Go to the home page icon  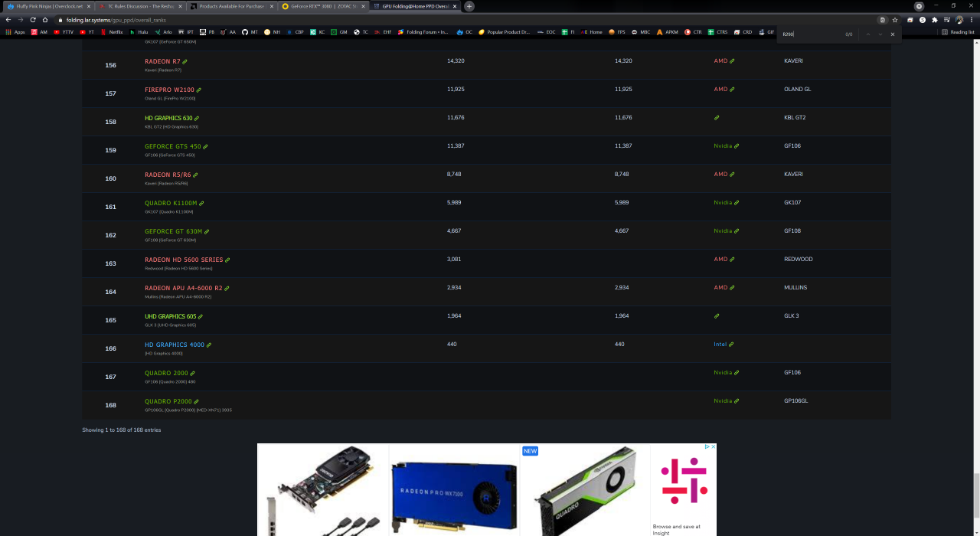[45, 19]
